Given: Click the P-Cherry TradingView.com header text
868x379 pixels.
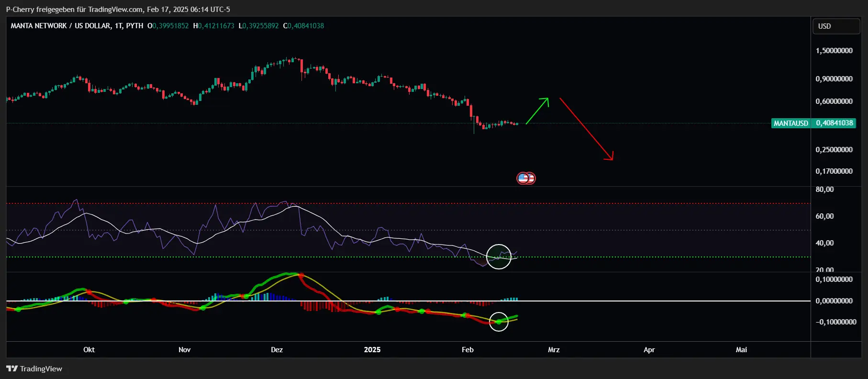Looking at the screenshot, I should [118, 10].
